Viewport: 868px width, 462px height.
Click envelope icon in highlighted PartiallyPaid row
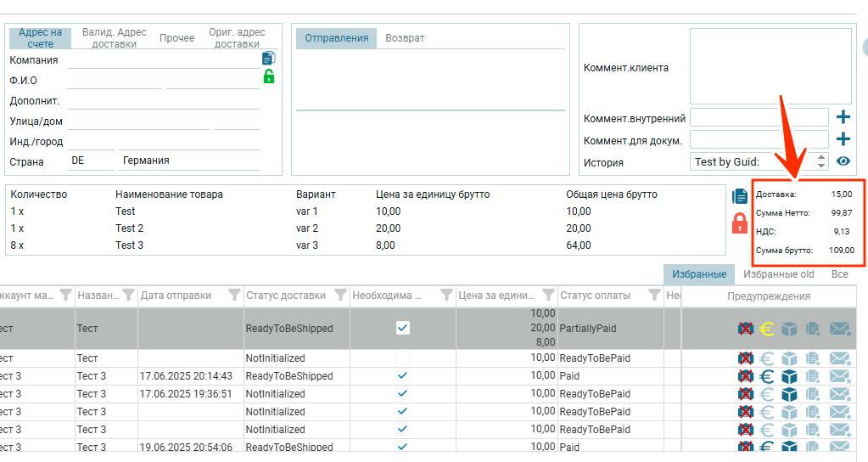click(839, 329)
